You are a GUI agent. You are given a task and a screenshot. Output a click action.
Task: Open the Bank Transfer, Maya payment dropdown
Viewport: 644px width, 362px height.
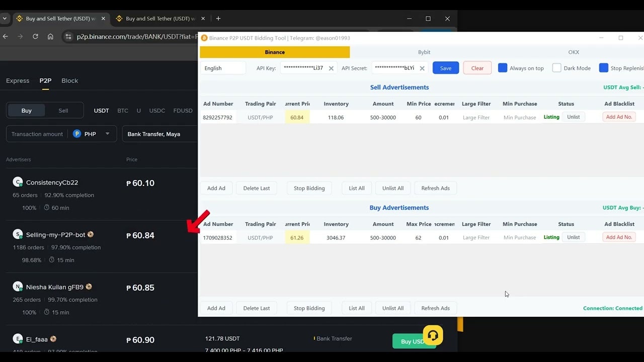coord(159,134)
